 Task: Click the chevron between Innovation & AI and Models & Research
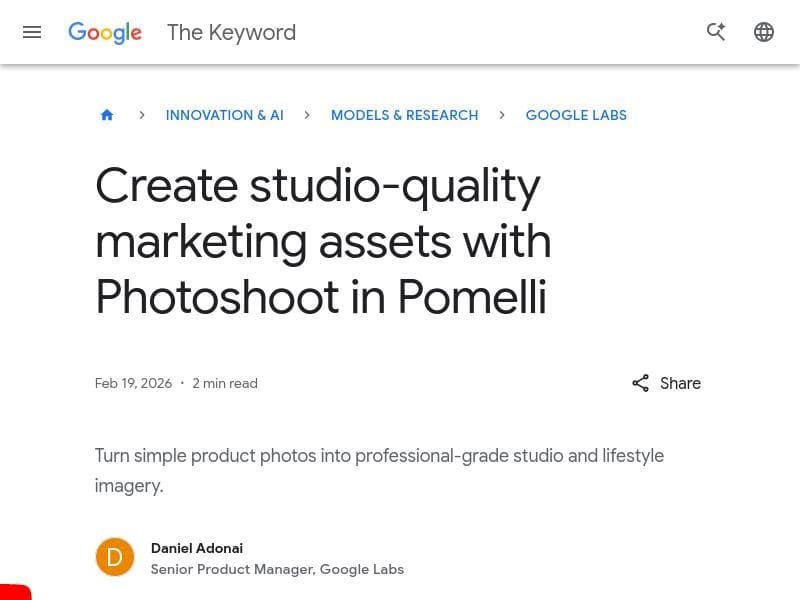tap(307, 114)
